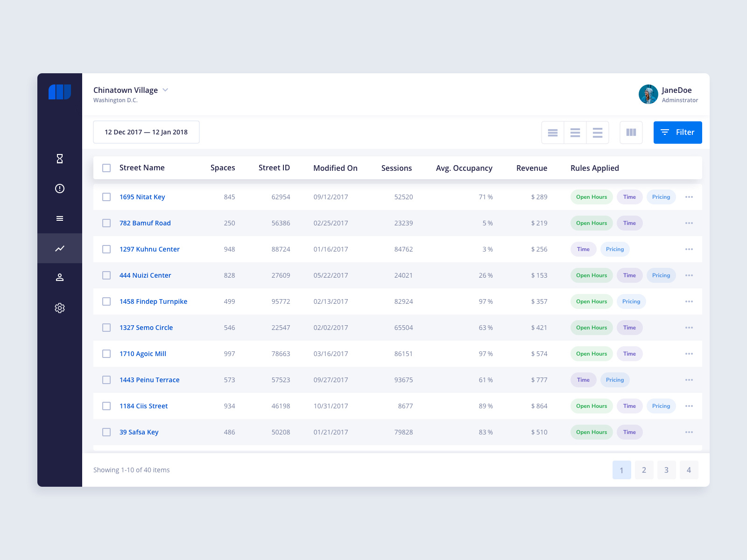Image resolution: width=747 pixels, height=560 pixels.
Task: Open more options for 1443 Peinu Terrace
Action: [689, 380]
